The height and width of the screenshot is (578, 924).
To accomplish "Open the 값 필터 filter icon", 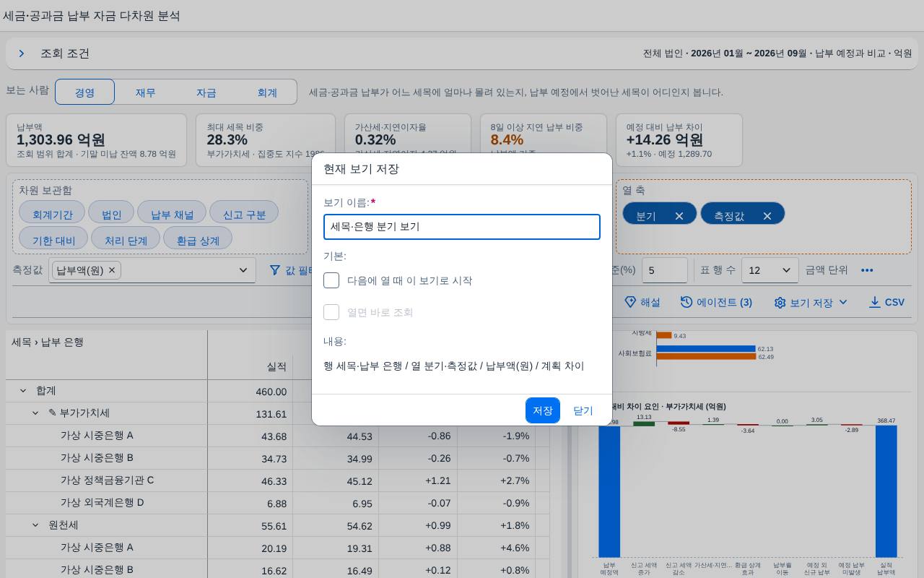I will coord(275,270).
